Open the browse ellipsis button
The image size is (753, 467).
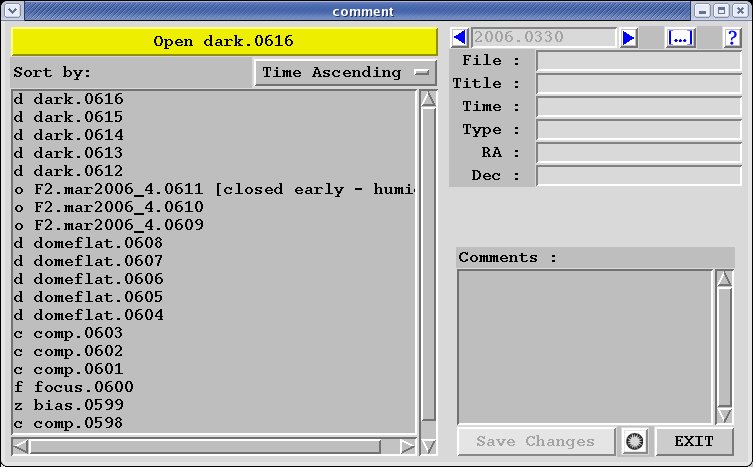pyautogui.click(x=680, y=38)
